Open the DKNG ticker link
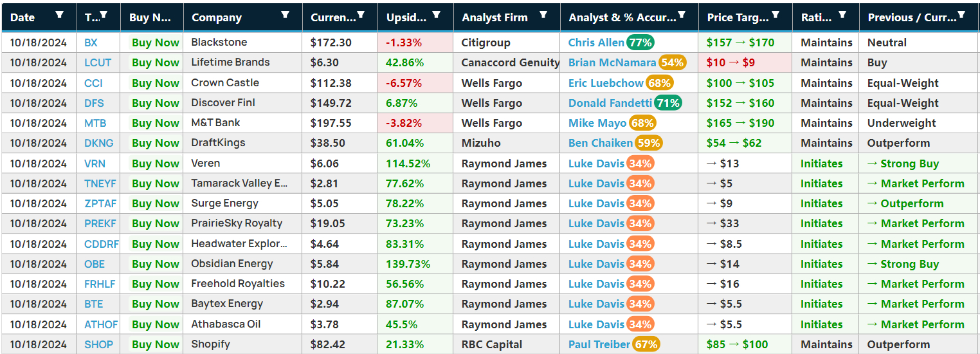 99,143
